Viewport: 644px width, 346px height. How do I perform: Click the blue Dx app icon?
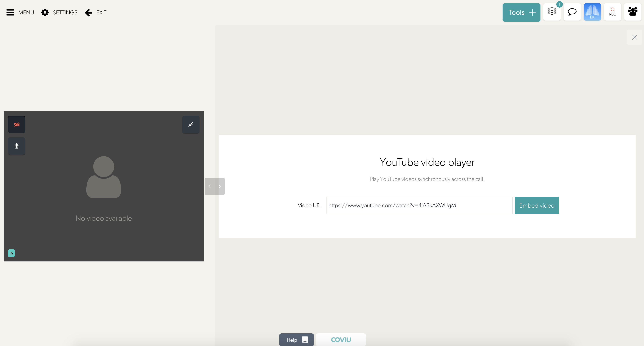tap(592, 12)
